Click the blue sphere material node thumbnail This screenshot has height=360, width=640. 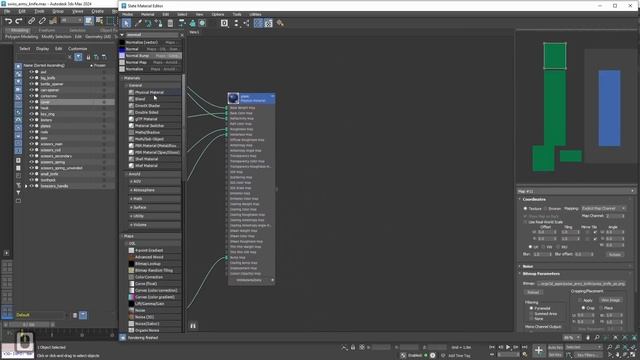point(233,98)
